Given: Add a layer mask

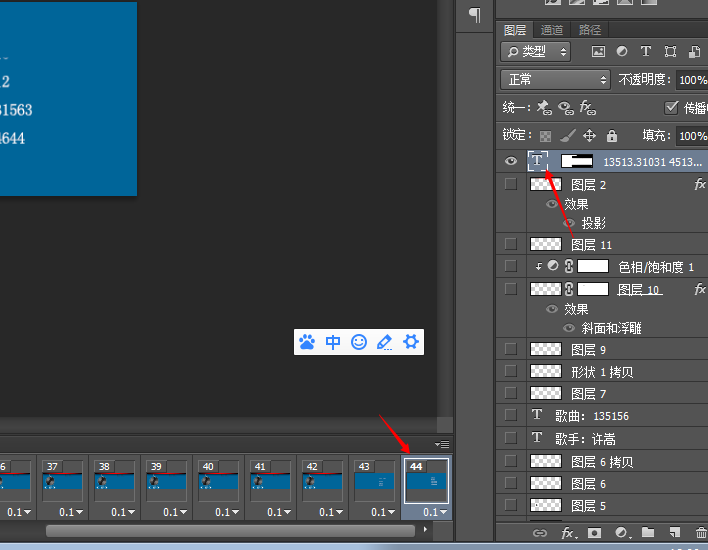Looking at the screenshot, I should (594, 533).
